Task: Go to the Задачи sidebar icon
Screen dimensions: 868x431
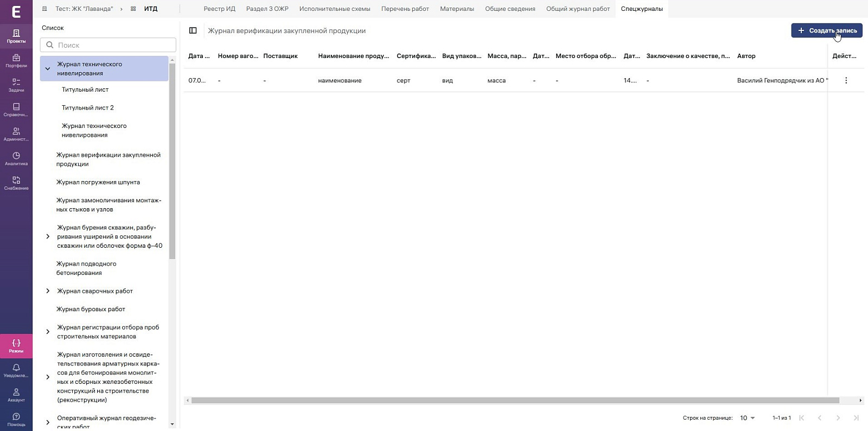Action: click(x=16, y=85)
